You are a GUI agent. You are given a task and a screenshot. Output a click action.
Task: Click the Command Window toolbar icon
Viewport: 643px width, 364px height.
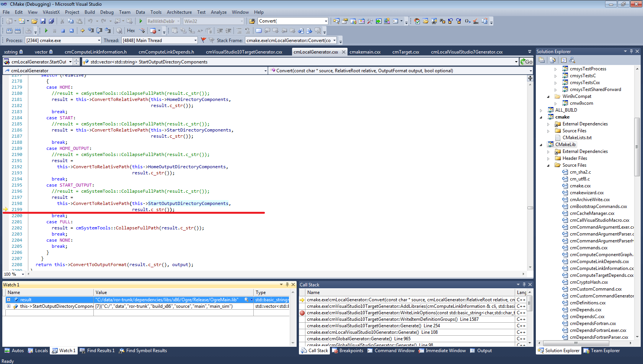point(395,21)
